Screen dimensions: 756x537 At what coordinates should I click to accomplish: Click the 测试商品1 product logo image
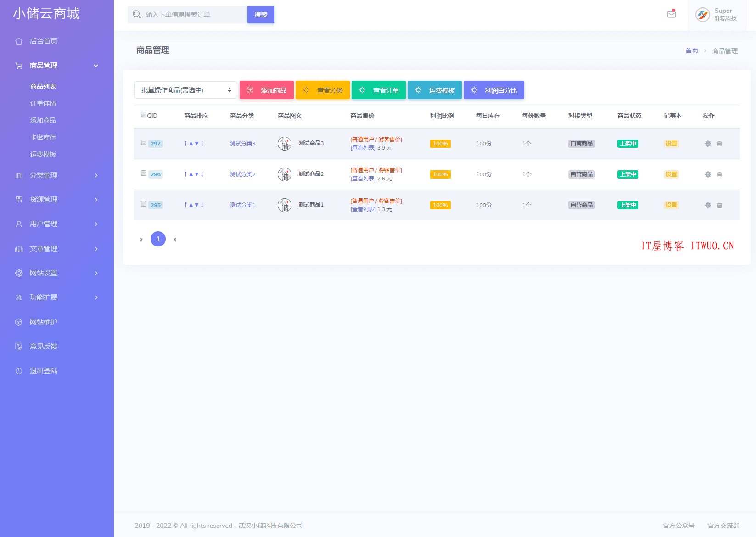click(x=285, y=205)
